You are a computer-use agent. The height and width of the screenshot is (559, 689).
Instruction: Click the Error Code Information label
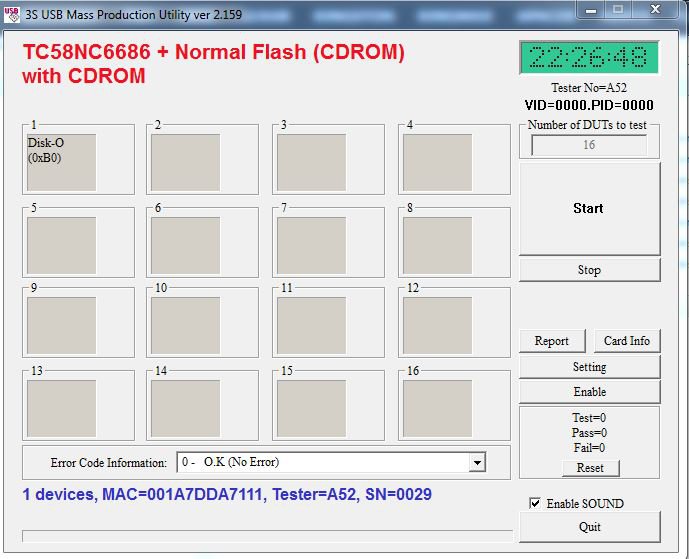[x=109, y=463]
